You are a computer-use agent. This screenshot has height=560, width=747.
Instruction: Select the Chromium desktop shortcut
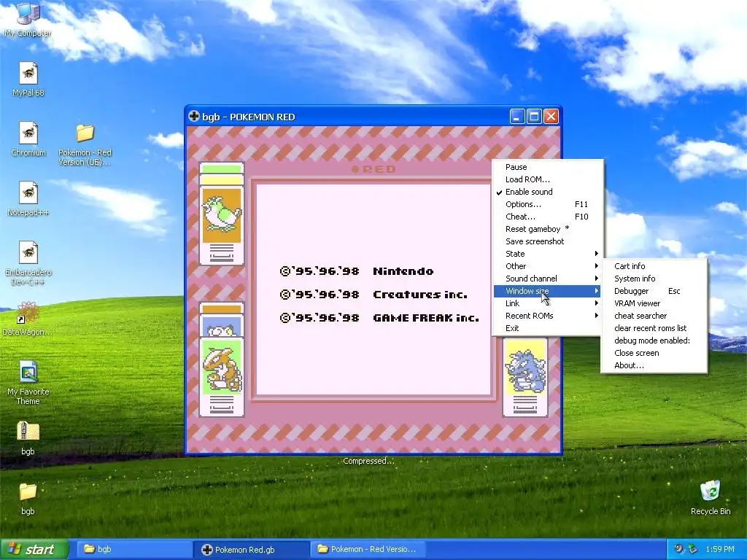click(x=28, y=139)
